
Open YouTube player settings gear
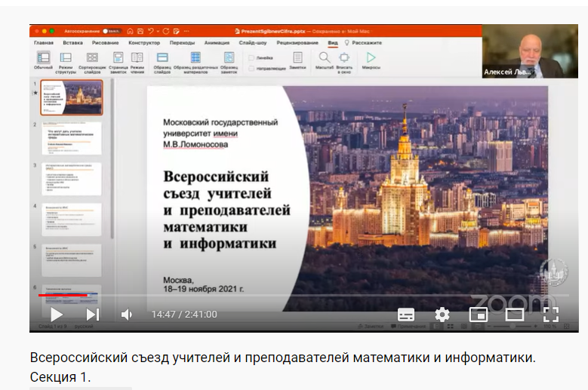442,315
